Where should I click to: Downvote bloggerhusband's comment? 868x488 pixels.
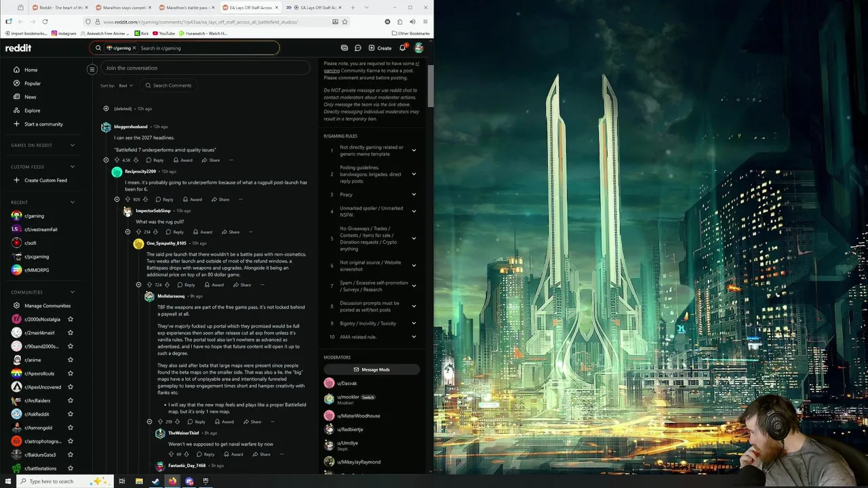pos(136,160)
